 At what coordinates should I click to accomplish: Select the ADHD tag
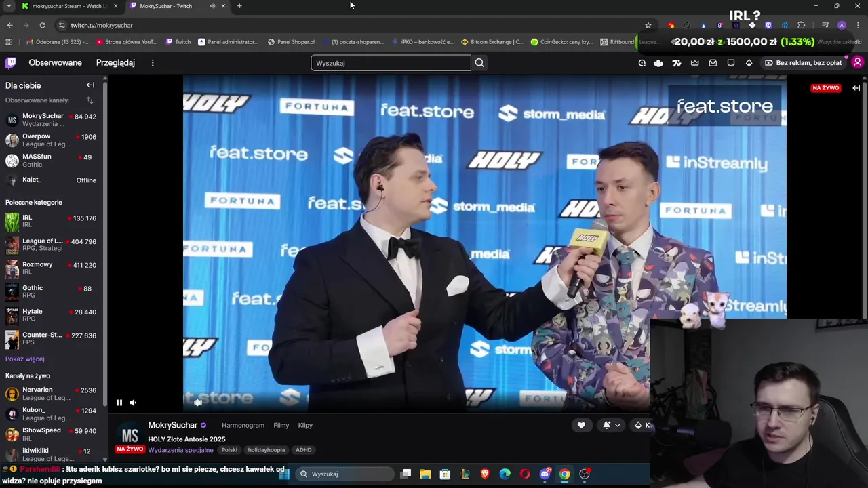coord(303,450)
